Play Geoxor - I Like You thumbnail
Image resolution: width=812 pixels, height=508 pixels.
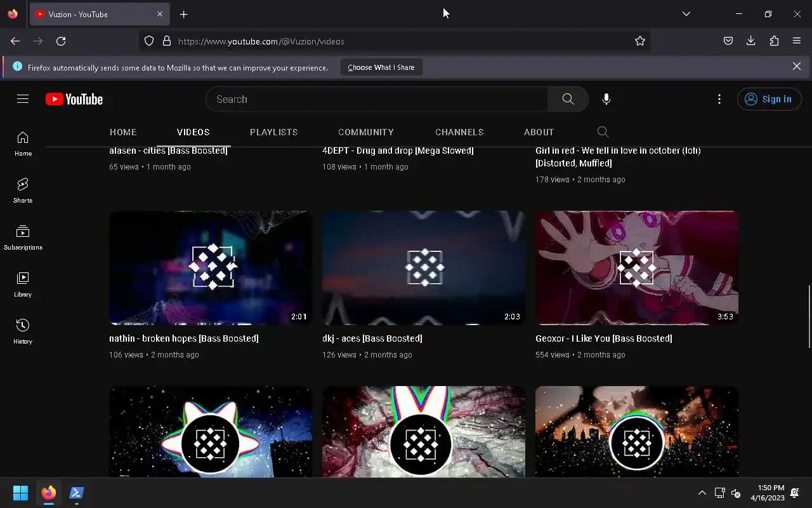(x=637, y=268)
